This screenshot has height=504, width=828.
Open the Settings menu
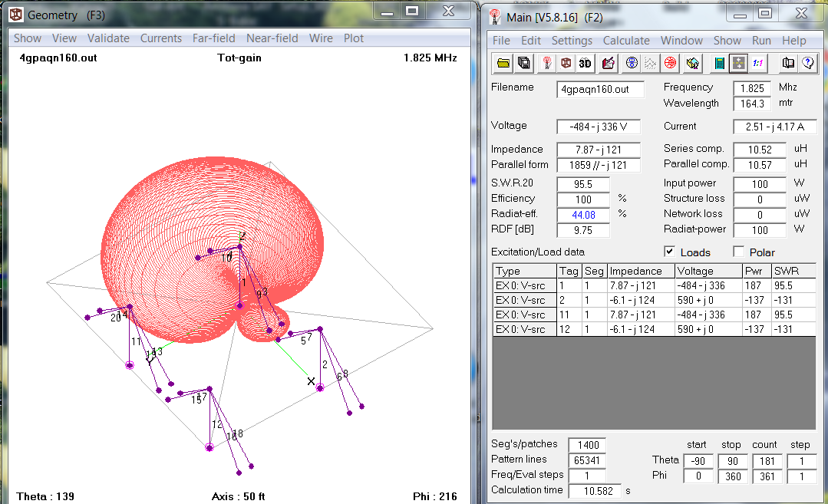click(x=572, y=41)
